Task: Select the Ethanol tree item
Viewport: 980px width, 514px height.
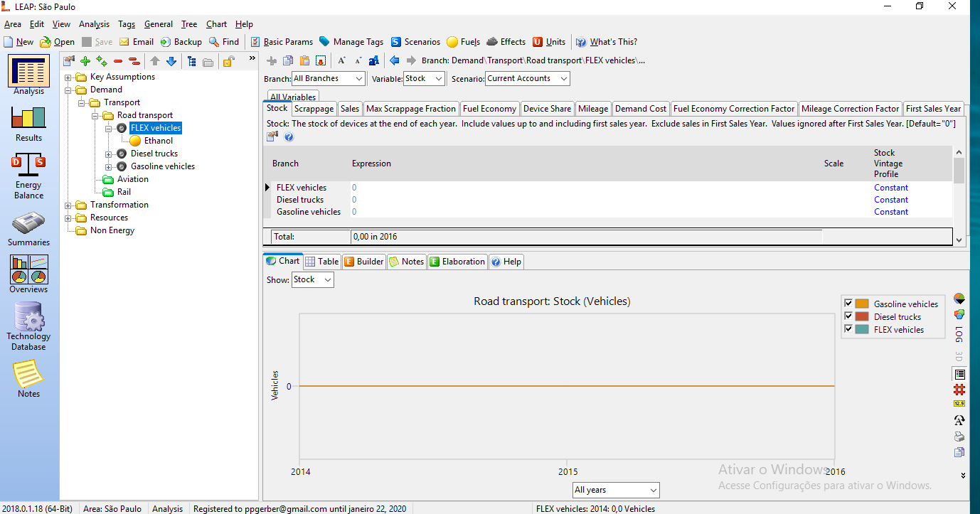Action: (x=159, y=141)
